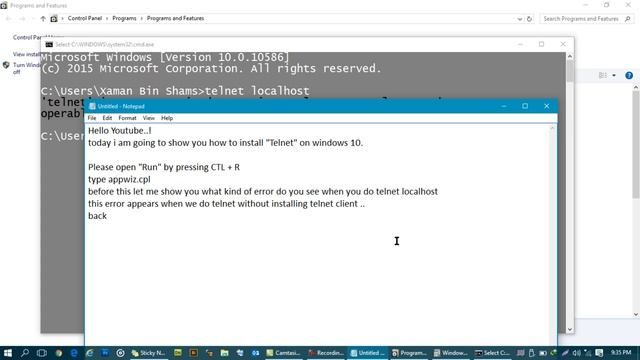Click 'Hello Youtube..!' line in Notepad
The image size is (640, 360).
120,131
